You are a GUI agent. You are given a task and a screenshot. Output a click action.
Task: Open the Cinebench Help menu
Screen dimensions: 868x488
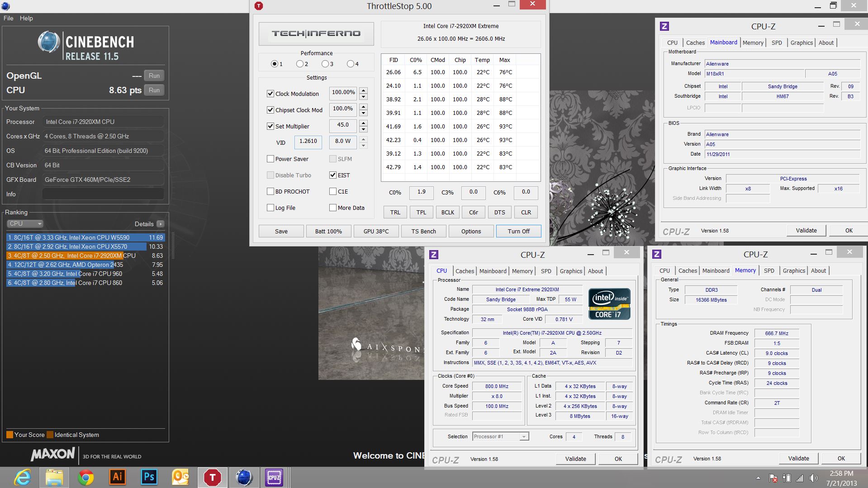click(26, 18)
